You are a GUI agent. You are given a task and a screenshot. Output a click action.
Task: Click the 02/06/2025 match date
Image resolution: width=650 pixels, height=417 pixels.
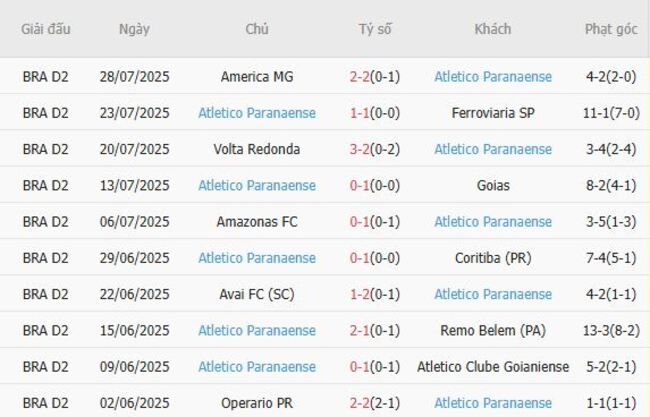point(134,402)
